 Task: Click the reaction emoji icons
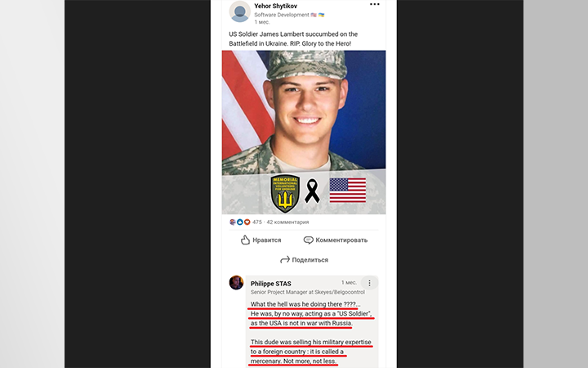[x=239, y=222]
